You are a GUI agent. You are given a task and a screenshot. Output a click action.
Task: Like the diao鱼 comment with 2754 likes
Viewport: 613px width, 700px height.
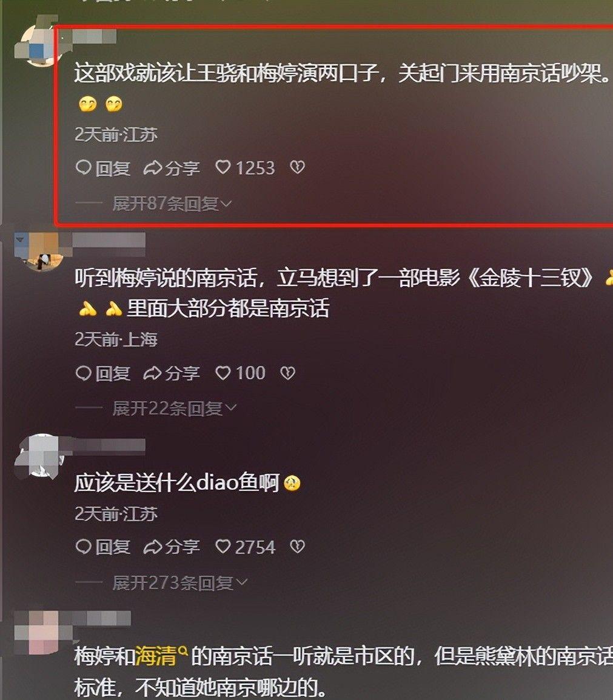click(246, 547)
